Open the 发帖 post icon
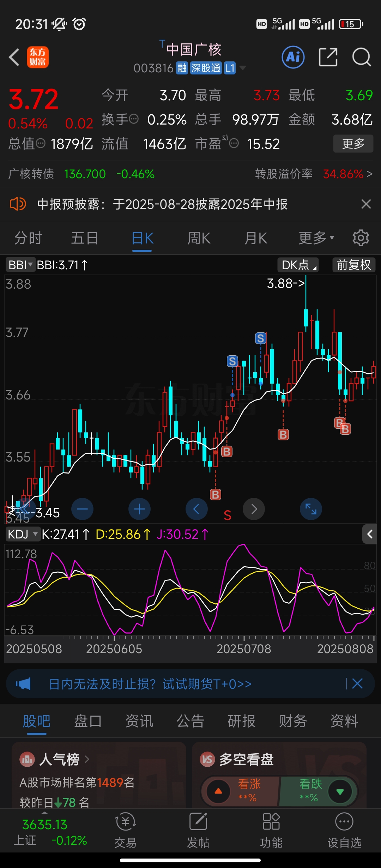The height and width of the screenshot is (868, 381). [198, 830]
